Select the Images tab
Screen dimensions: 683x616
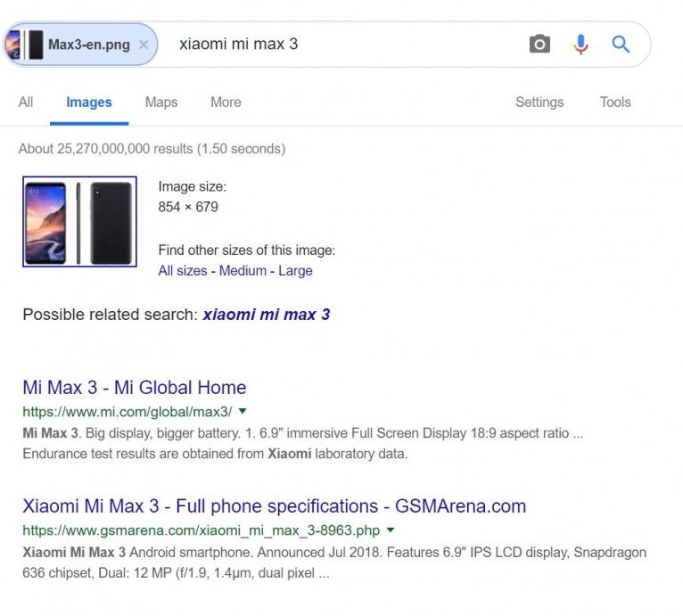click(89, 102)
